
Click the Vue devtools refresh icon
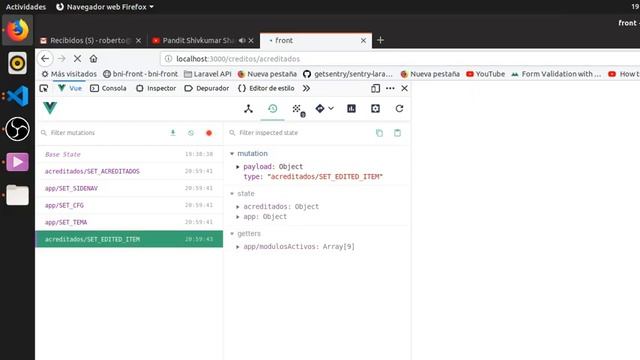399,109
